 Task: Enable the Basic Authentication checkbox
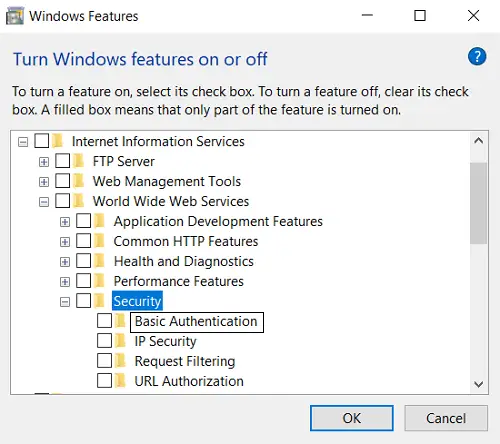click(104, 321)
